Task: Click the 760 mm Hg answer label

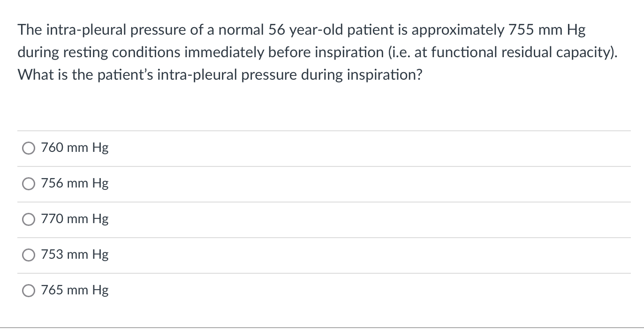Action: point(74,148)
